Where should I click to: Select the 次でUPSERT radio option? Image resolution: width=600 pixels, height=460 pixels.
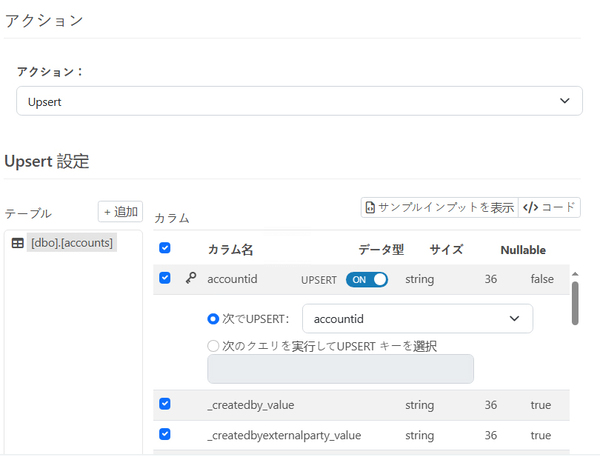[213, 319]
